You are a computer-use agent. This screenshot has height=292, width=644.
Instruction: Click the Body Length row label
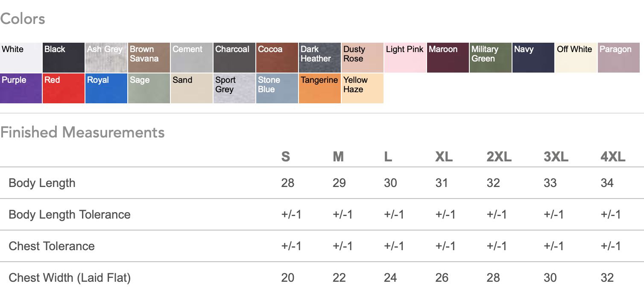[x=42, y=183]
